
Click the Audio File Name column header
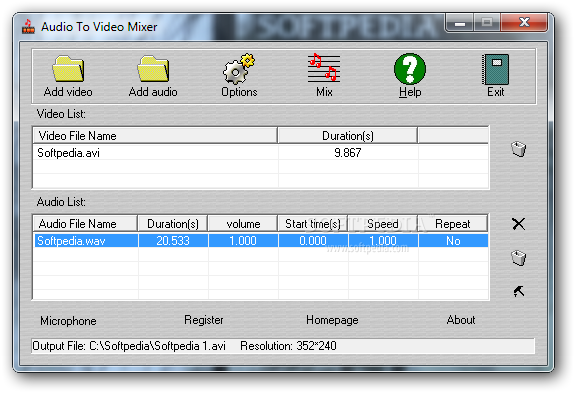pyautogui.click(x=85, y=224)
